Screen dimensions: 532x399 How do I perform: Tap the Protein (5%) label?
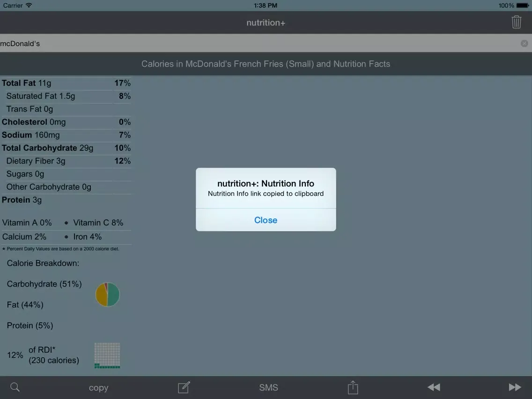coord(30,325)
